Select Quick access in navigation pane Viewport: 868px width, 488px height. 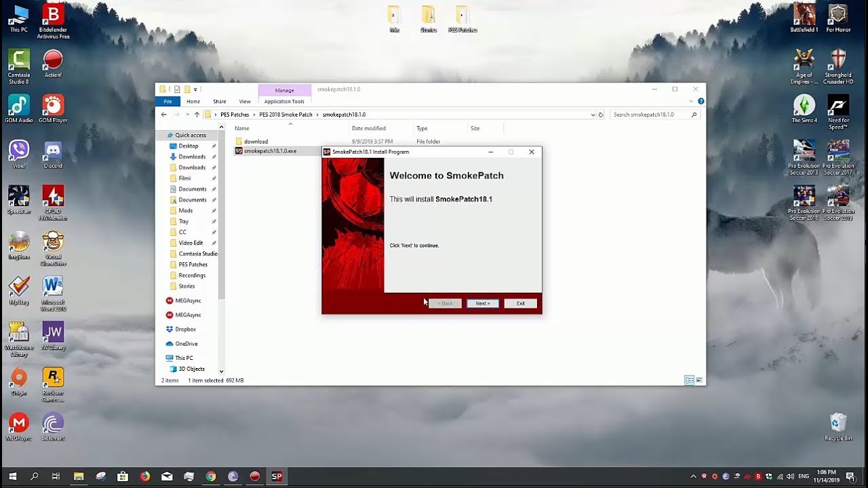(191, 135)
